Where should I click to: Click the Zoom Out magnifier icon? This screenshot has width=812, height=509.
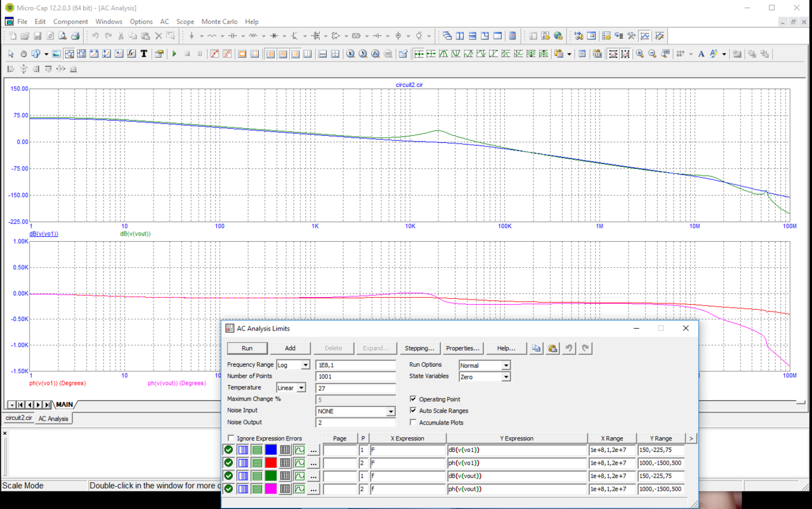pos(652,54)
